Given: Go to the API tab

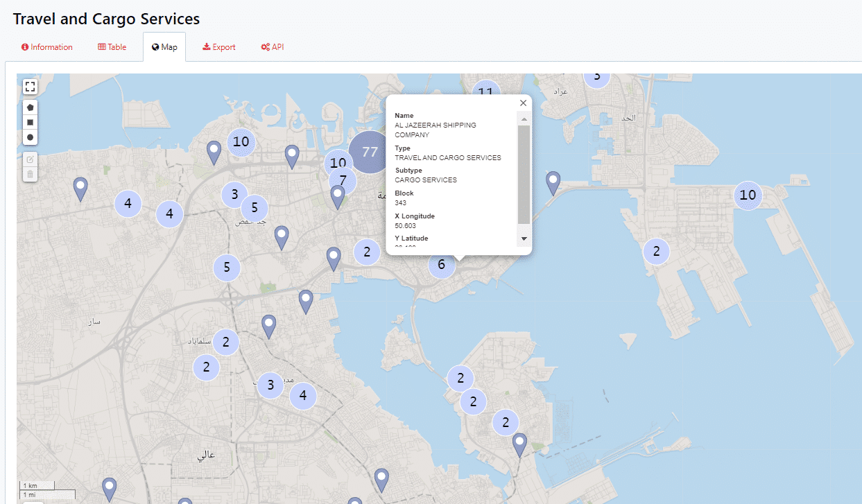Looking at the screenshot, I should pyautogui.click(x=273, y=47).
